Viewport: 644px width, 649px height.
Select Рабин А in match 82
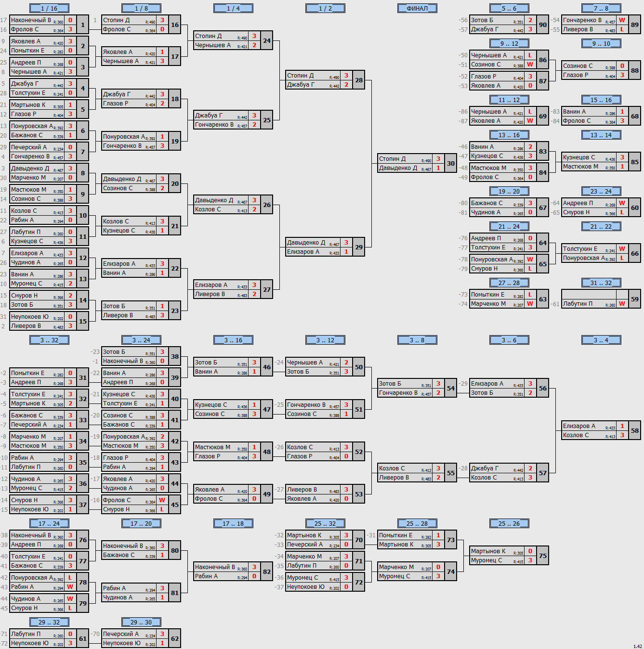tap(206, 576)
